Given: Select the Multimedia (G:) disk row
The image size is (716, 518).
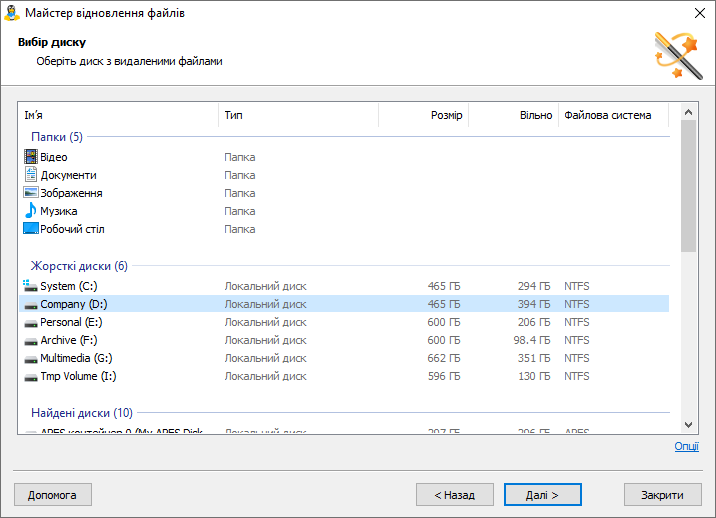Looking at the screenshot, I should pos(344,358).
